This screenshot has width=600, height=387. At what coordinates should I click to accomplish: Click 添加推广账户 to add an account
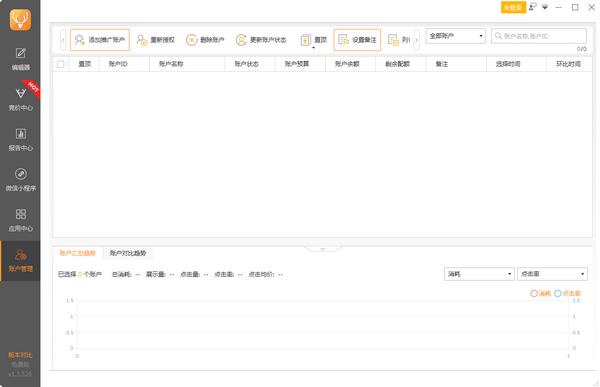pos(100,40)
